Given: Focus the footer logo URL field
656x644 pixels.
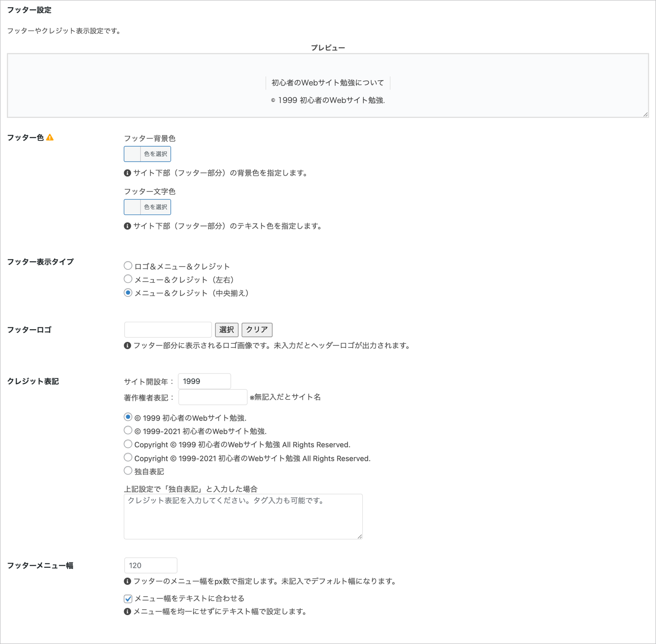Looking at the screenshot, I should (168, 330).
